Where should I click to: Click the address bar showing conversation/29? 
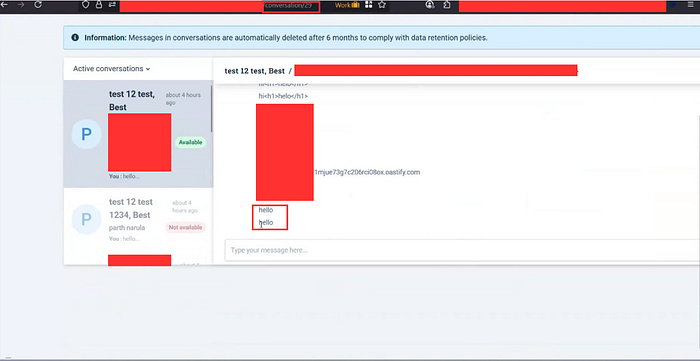(x=291, y=6)
